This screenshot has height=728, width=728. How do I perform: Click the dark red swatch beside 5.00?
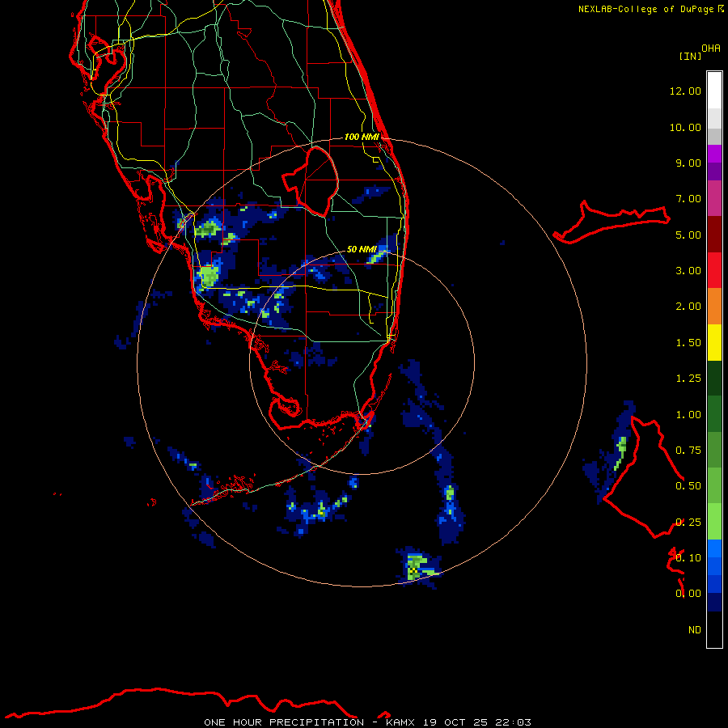(714, 235)
